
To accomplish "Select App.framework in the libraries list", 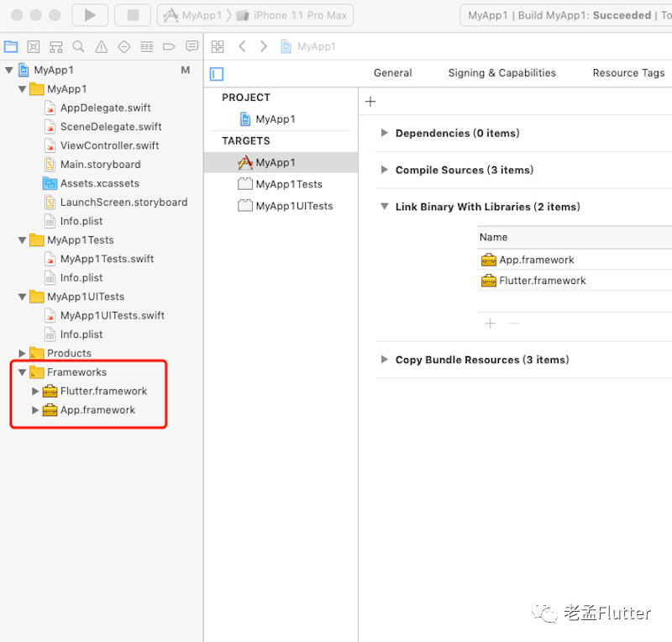I will tap(575, 260).
